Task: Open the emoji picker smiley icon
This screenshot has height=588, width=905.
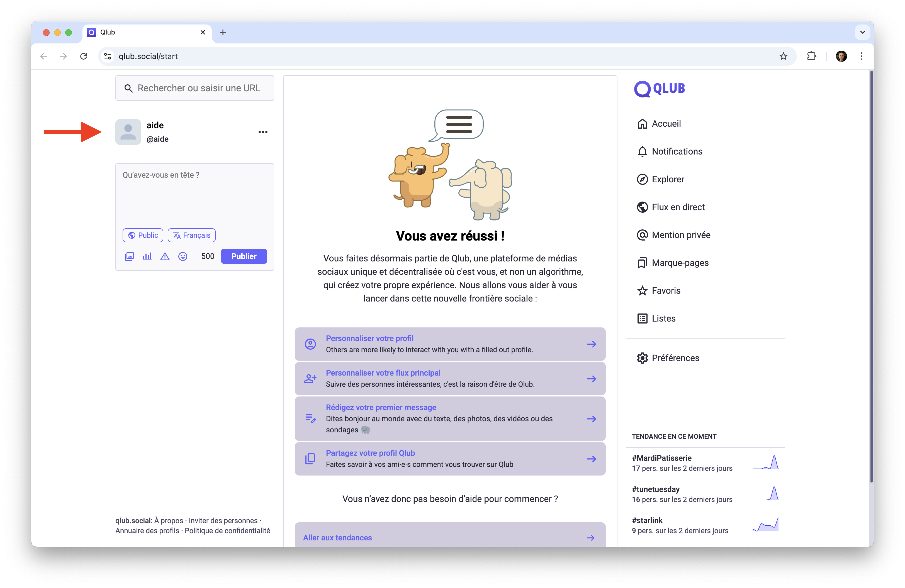Action: [x=183, y=256]
